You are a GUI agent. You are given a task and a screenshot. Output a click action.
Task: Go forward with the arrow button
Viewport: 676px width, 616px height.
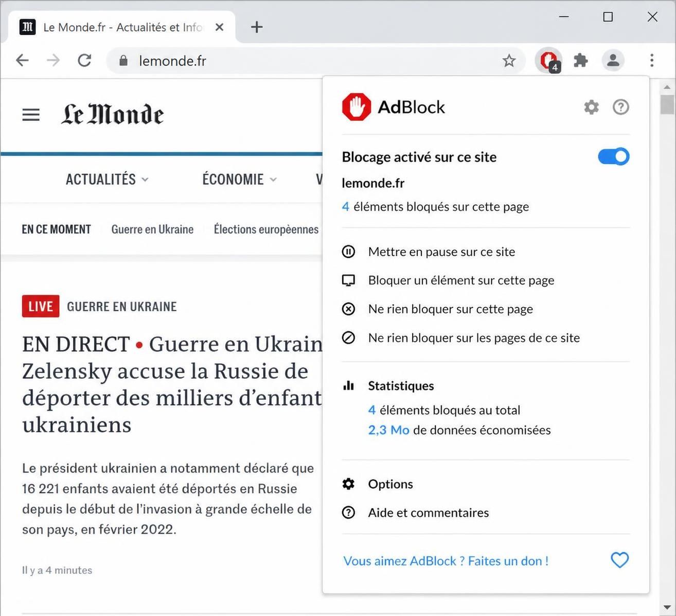(53, 61)
